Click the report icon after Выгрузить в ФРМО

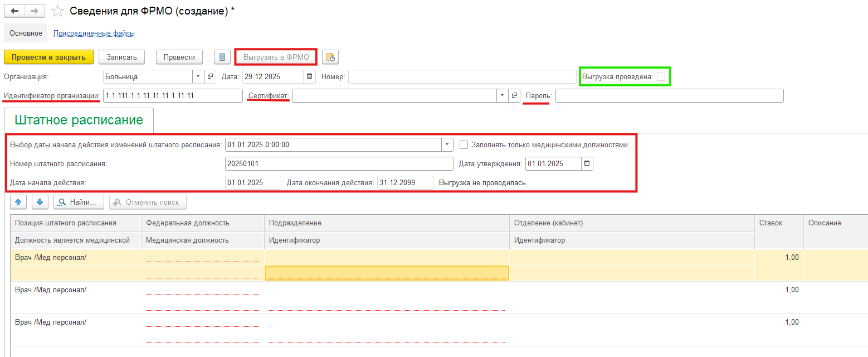(x=330, y=57)
